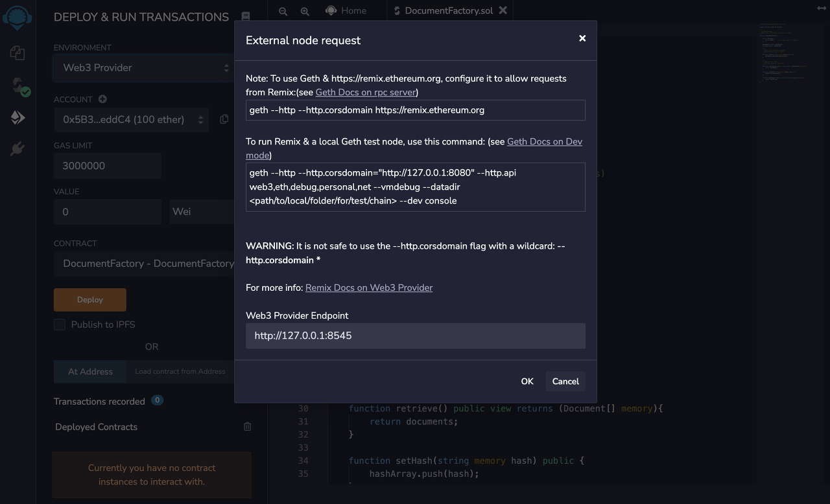Select the Deploy & Run sidebar icon
The height and width of the screenshot is (504, 830).
pyautogui.click(x=18, y=117)
